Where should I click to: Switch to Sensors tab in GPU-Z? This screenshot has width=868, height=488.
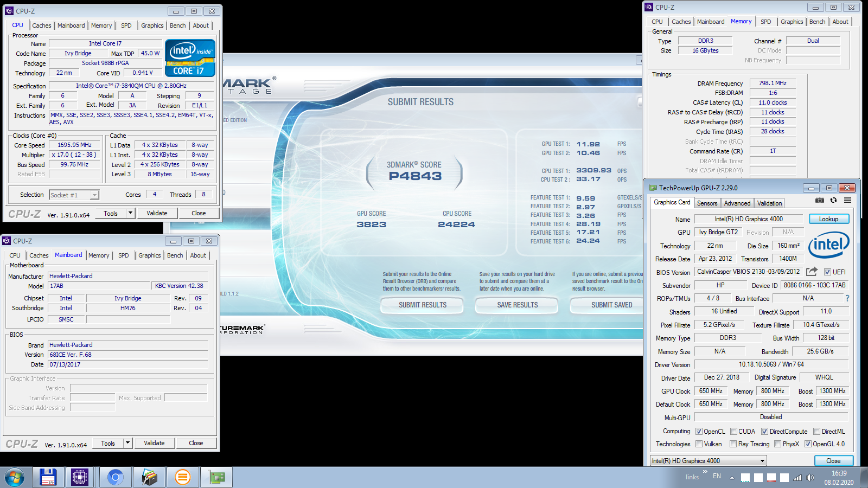(707, 203)
